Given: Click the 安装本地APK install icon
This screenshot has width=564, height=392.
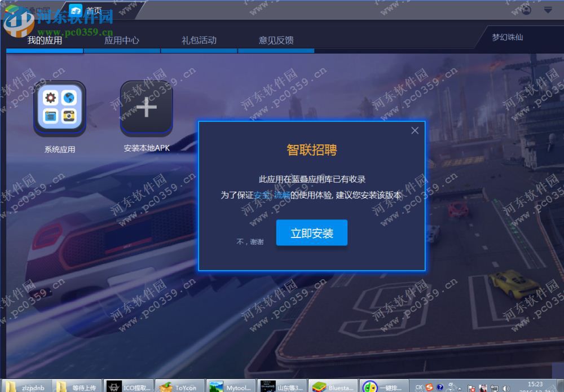Looking at the screenshot, I should click(146, 107).
